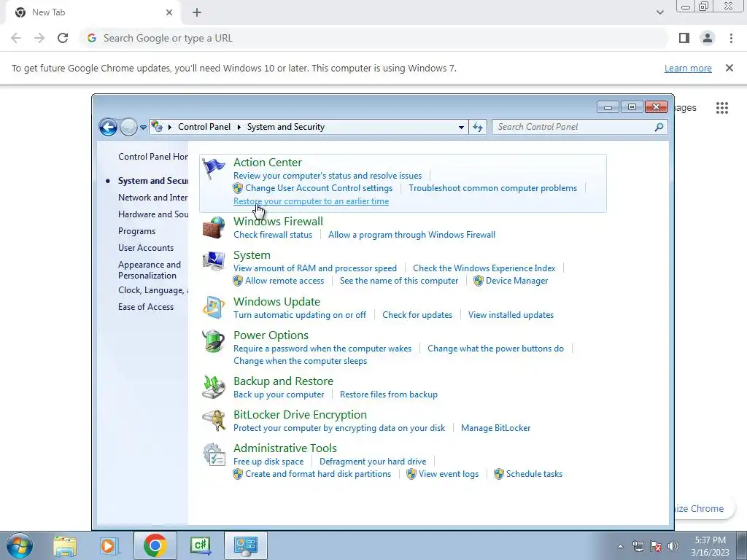The image size is (747, 560).
Task: Select Network and Internet in sidebar
Action: coord(153,197)
